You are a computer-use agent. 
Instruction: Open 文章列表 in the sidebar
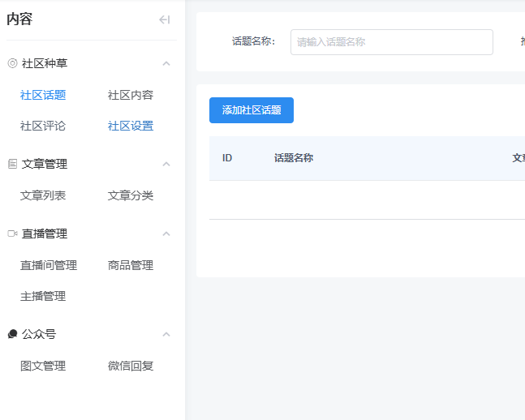(x=43, y=195)
